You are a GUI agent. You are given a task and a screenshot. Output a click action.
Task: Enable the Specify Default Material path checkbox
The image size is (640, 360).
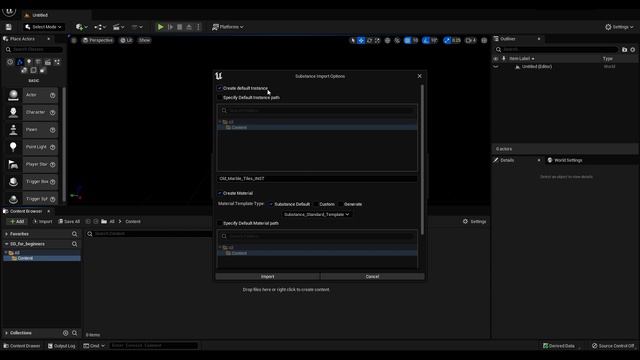pyautogui.click(x=220, y=223)
